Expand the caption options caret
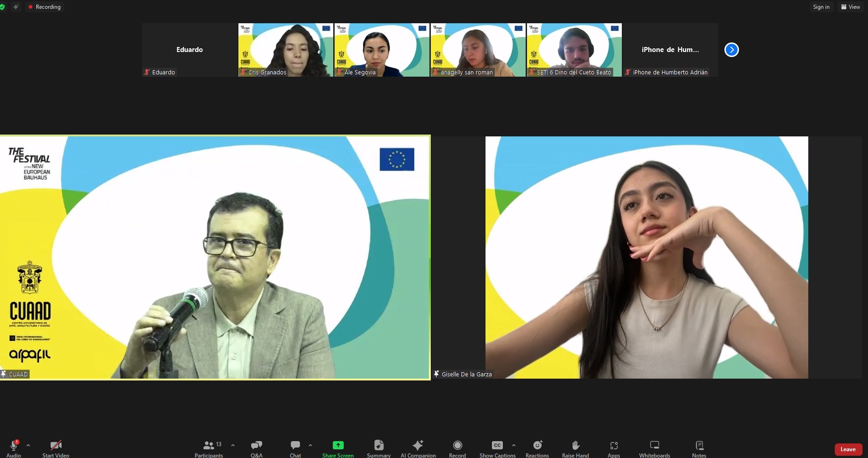868x458 pixels. tap(514, 445)
